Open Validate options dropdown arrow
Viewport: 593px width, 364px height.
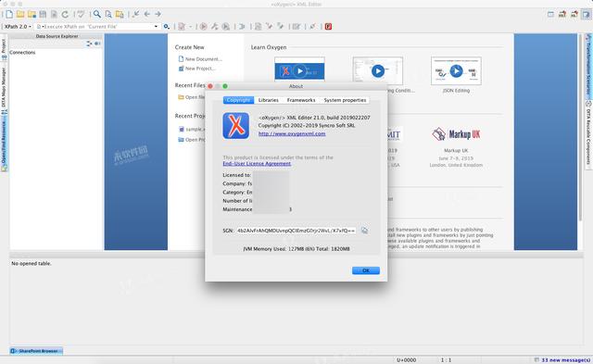point(191,27)
